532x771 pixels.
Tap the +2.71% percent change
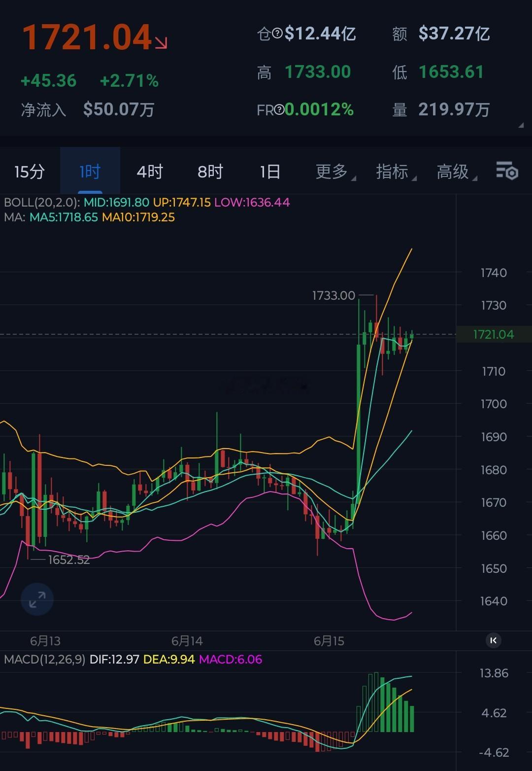click(x=129, y=81)
